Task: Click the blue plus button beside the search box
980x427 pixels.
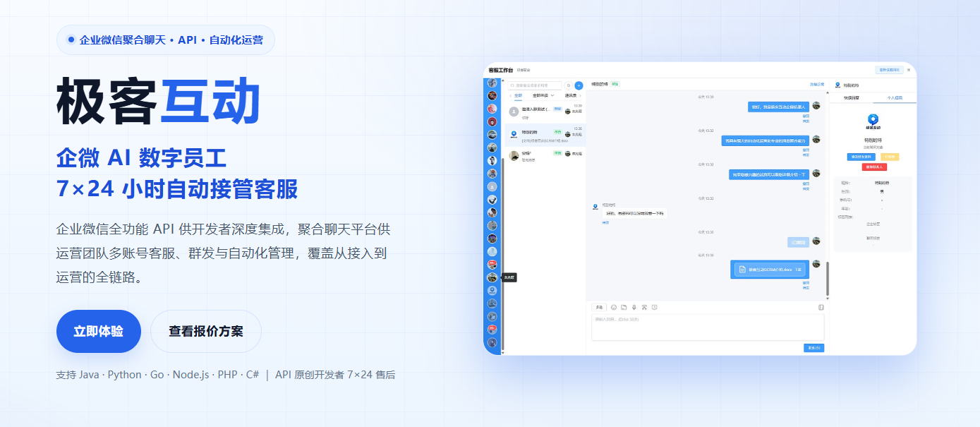Action: (579, 85)
